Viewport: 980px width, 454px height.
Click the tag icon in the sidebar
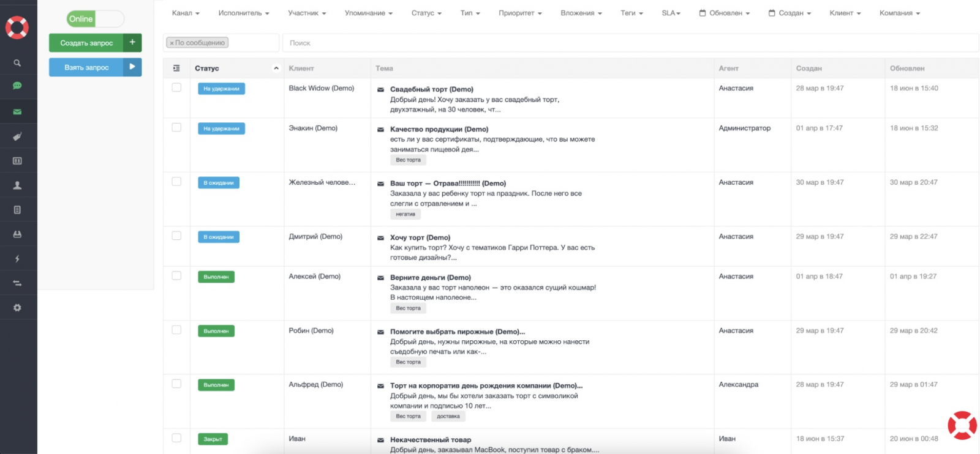coord(17,136)
